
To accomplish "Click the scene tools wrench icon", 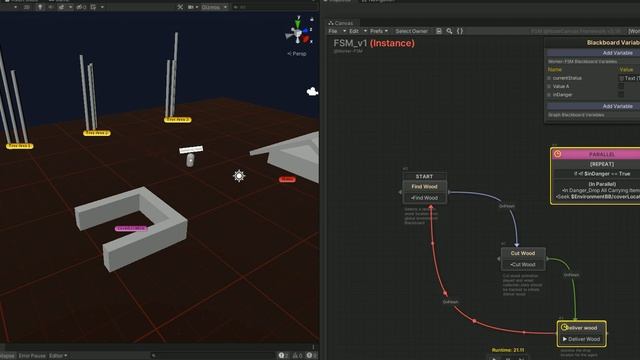I will [180, 7].
